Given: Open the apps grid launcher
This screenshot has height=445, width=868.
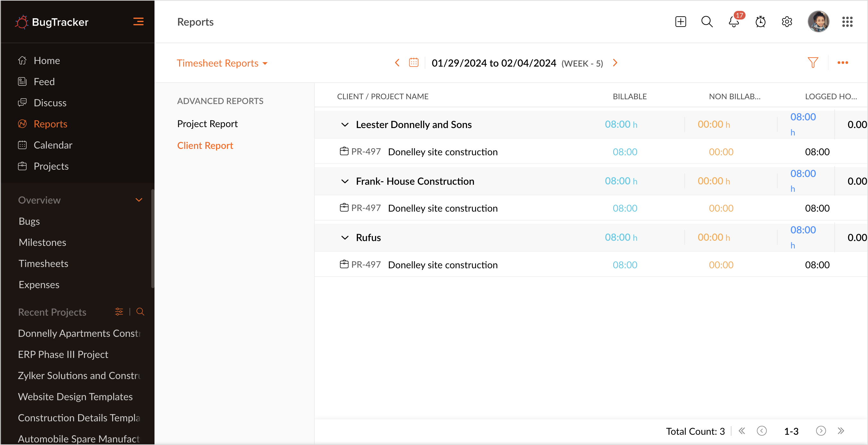Looking at the screenshot, I should 847,22.
